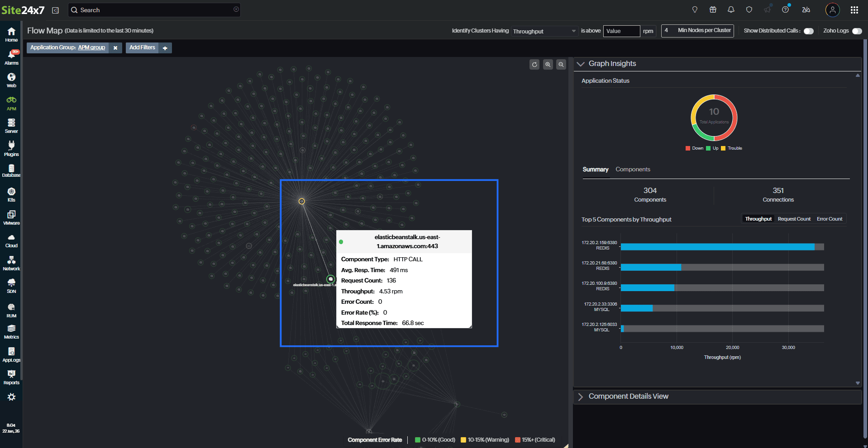Image resolution: width=868 pixels, height=448 pixels.
Task: Open the notifications bell icon
Action: point(731,10)
